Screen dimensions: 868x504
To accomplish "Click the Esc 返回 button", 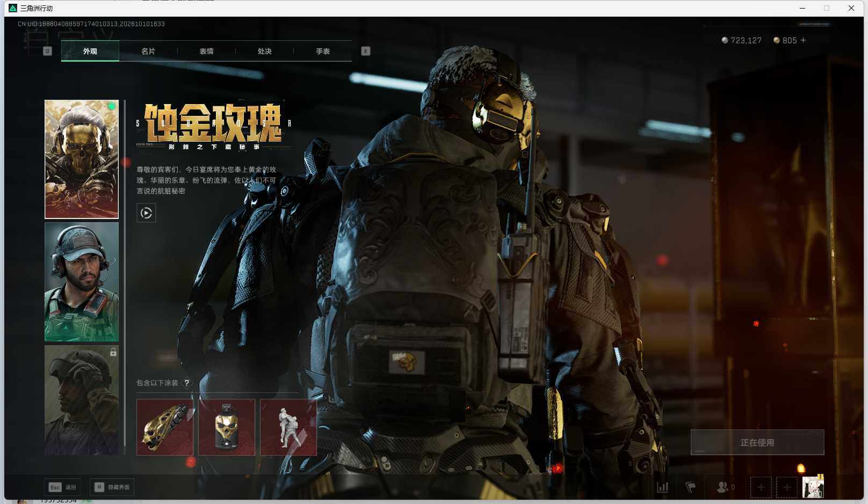I will pyautogui.click(x=63, y=487).
